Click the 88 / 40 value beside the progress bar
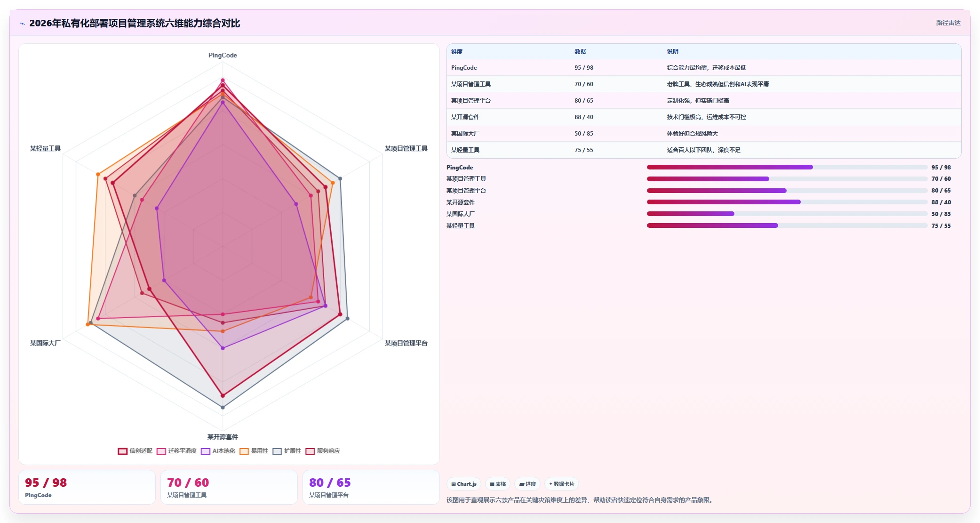The width and height of the screenshot is (980, 523). point(941,202)
